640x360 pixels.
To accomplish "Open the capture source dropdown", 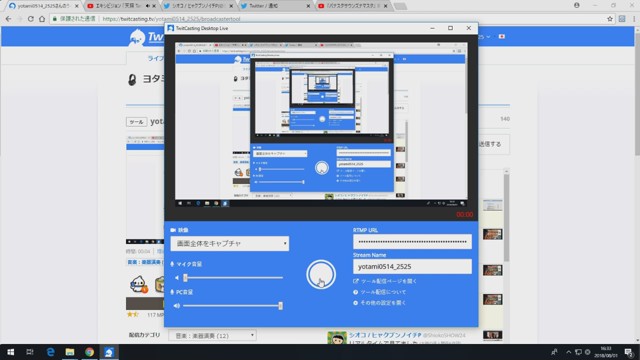I will 230,244.
